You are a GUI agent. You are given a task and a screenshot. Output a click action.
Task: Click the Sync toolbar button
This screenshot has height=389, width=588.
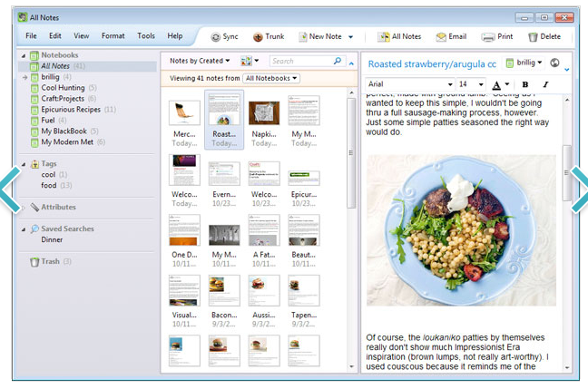224,37
